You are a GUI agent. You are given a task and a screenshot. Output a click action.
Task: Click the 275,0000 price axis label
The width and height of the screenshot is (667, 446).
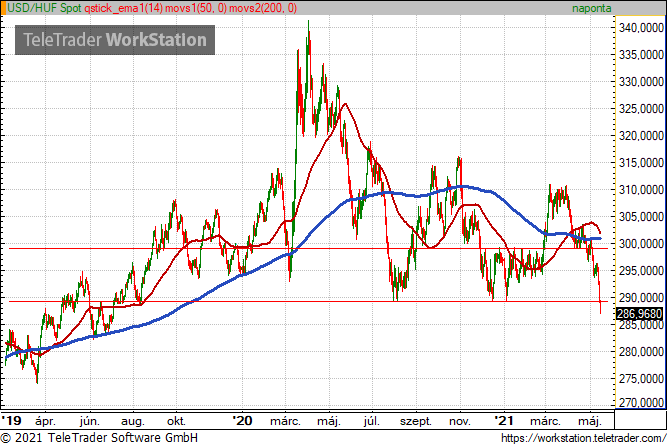click(641, 378)
